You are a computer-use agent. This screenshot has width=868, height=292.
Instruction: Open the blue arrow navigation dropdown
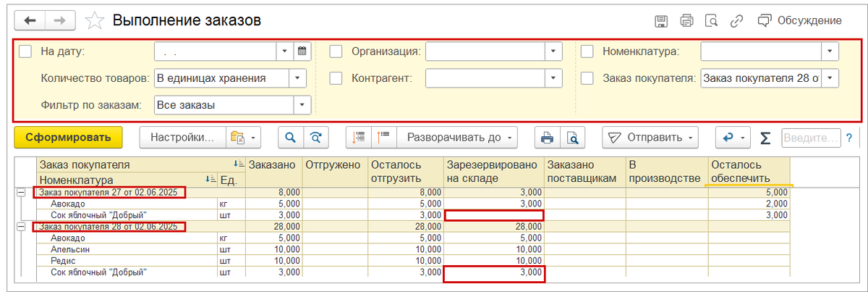(732, 137)
